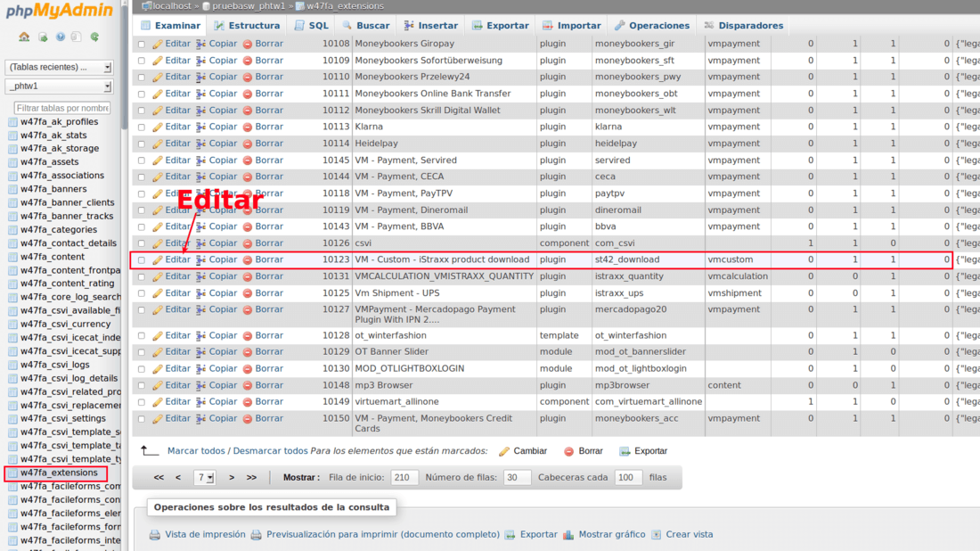
Task: Click localhost in the breadcrumb
Action: tap(172, 6)
